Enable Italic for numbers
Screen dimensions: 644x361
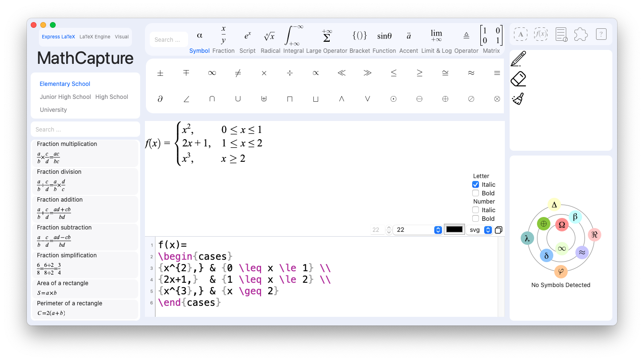click(x=476, y=210)
